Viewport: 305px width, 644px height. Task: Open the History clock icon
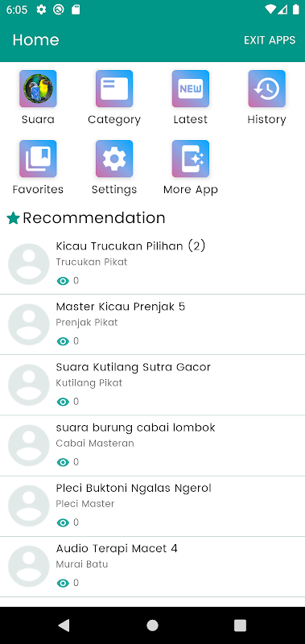267,89
